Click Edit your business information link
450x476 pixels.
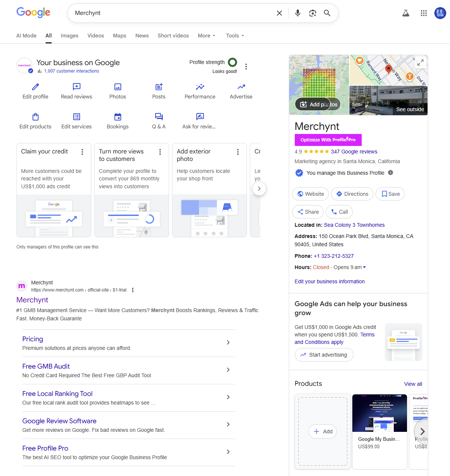click(x=330, y=281)
